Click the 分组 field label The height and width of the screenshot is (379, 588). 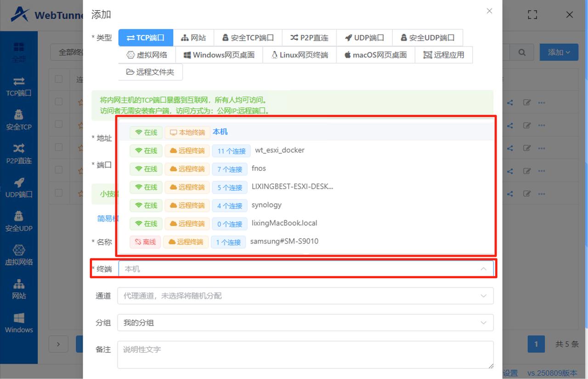(x=103, y=323)
